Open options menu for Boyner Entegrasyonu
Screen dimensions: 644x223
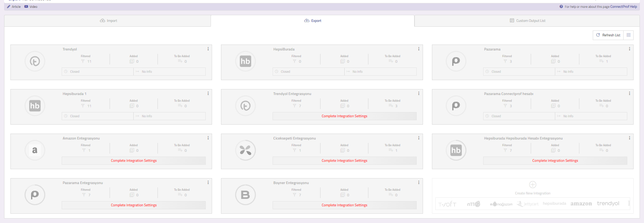pos(419,183)
